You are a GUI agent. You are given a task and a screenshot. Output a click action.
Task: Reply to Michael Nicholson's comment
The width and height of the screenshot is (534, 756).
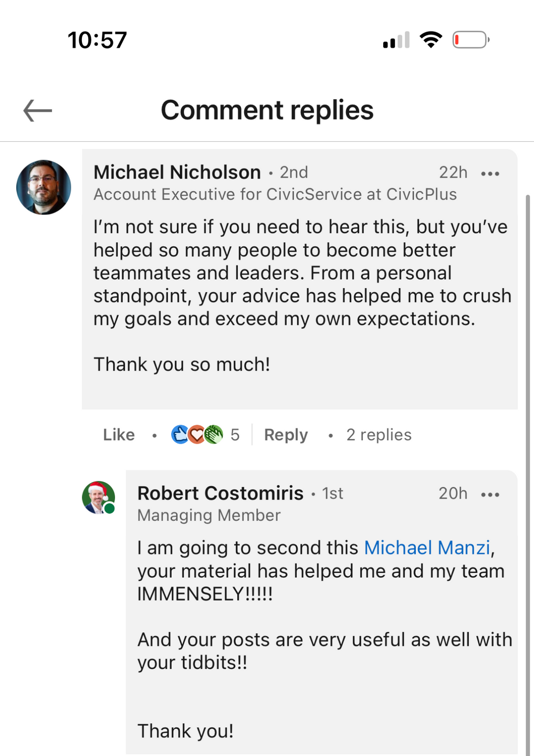[x=286, y=435]
